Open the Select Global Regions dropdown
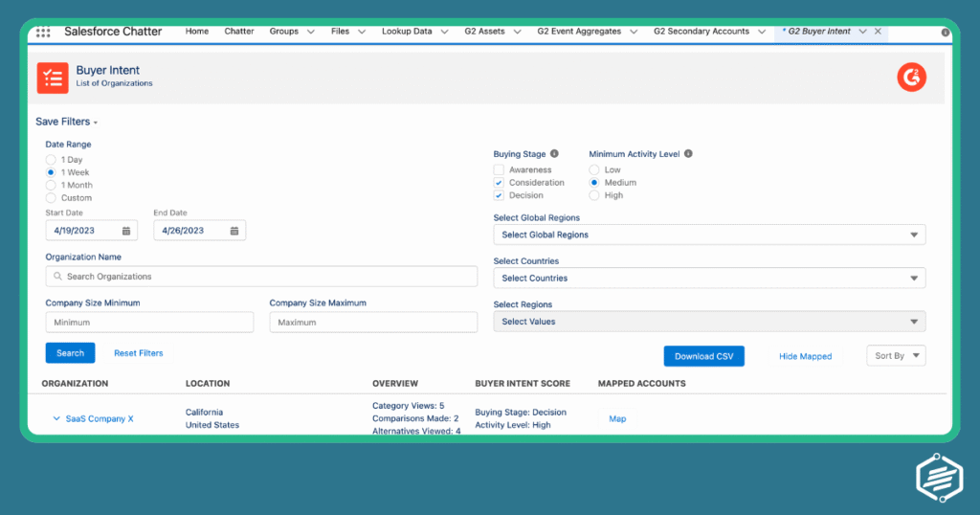This screenshot has width=980, height=515. coord(709,235)
